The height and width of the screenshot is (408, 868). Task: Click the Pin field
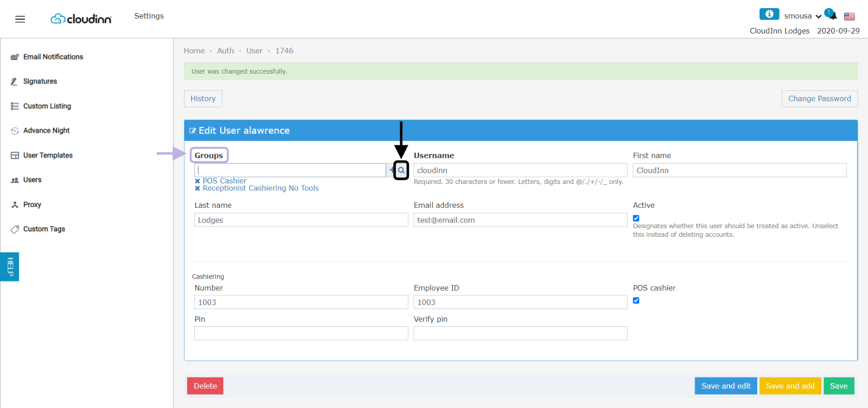[301, 333]
